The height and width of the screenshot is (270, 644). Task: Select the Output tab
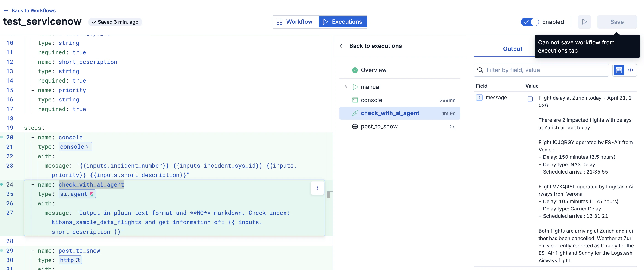coord(512,49)
